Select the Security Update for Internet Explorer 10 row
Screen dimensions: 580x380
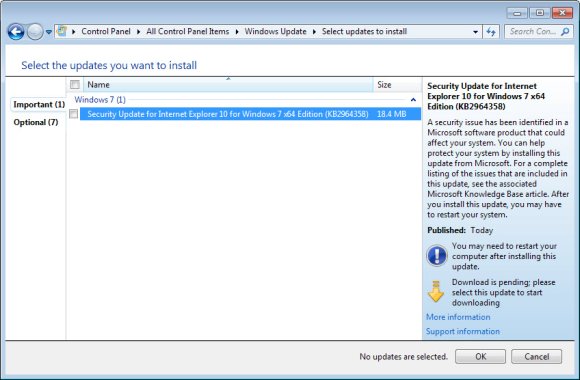point(250,114)
